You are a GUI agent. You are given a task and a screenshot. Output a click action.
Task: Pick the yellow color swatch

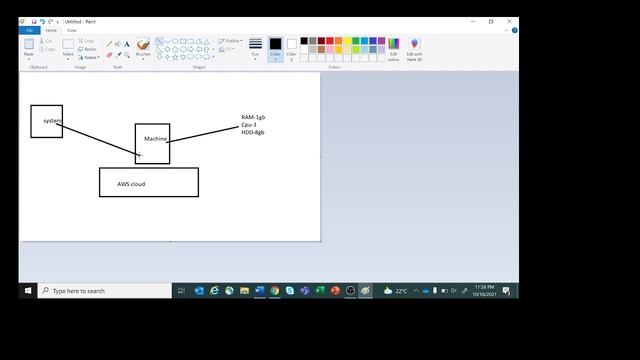pos(347,41)
